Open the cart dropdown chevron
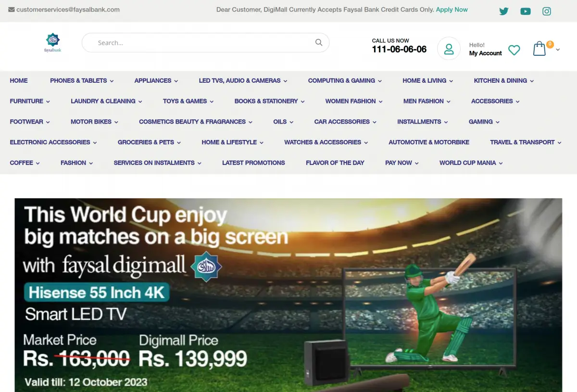The height and width of the screenshot is (392, 577). click(x=557, y=50)
